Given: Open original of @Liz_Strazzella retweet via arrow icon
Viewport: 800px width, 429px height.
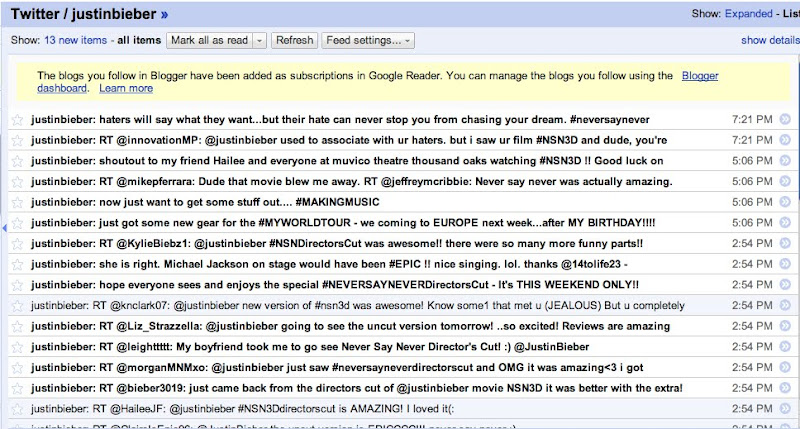Looking at the screenshot, I should click(785, 326).
